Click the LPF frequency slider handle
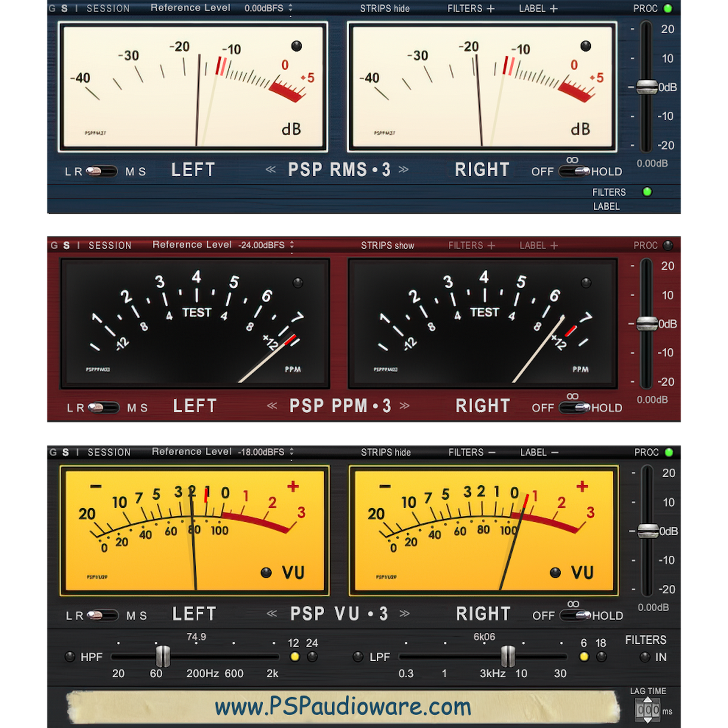Screen dimensions: 728x728 point(508,656)
